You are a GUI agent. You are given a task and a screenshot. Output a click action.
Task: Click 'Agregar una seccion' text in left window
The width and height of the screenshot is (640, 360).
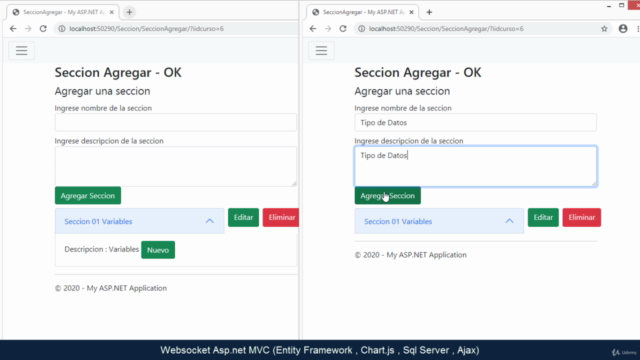(102, 91)
